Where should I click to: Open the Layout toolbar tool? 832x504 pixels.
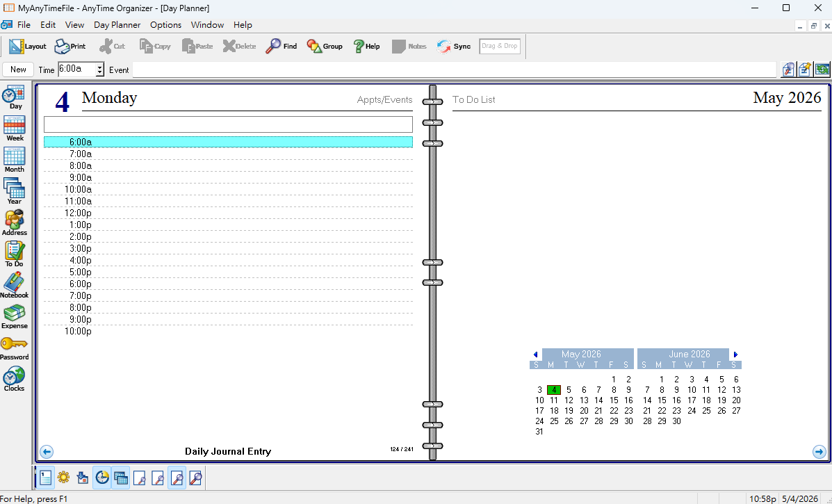28,46
